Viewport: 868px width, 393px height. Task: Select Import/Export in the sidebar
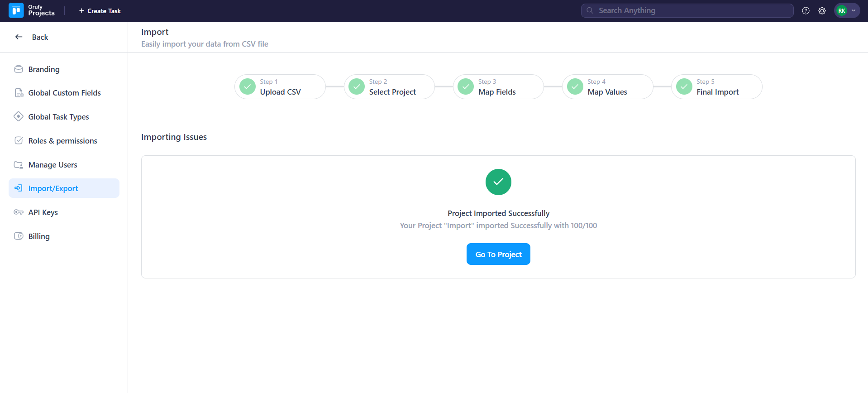(x=53, y=188)
